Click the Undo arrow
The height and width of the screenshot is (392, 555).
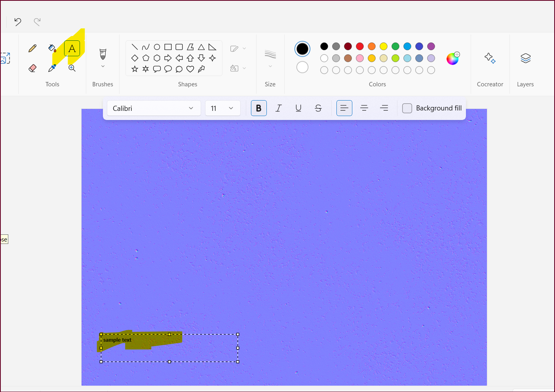[x=18, y=22]
